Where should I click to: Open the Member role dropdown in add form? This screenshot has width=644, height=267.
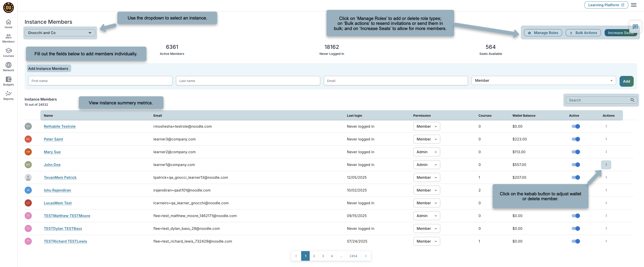coord(543,80)
